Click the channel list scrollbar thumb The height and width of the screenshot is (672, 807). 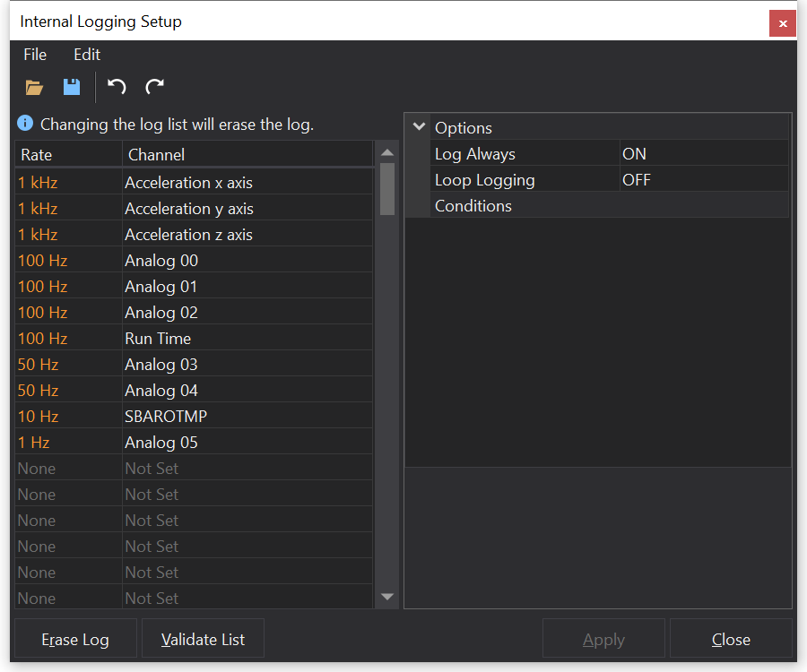coord(387,188)
